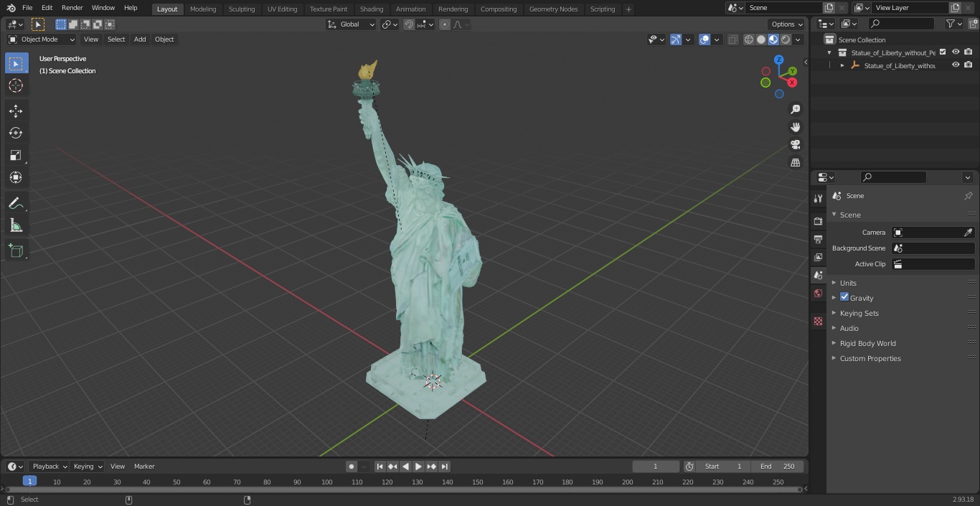The width and height of the screenshot is (980, 506).
Task: Open the World properties tab
Action: click(818, 293)
